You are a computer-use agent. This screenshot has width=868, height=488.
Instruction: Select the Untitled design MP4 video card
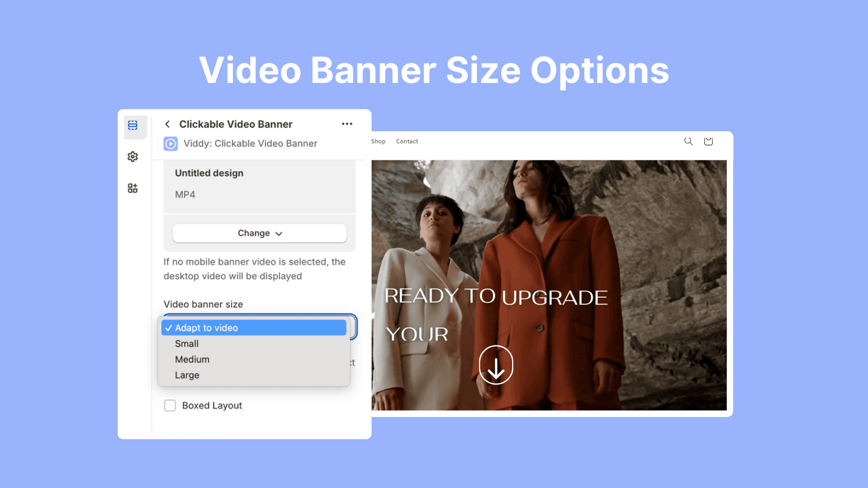[x=259, y=184]
